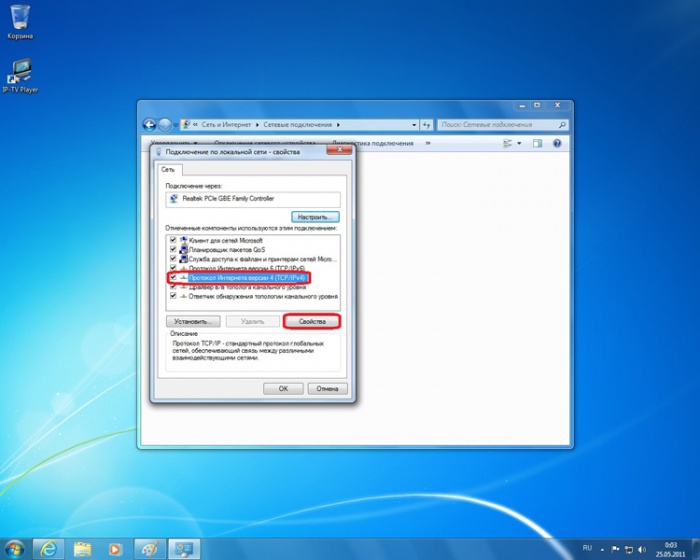Uncheck Планировщик пакетов QoS checkbox
This screenshot has width=700, height=560.
click(173, 250)
